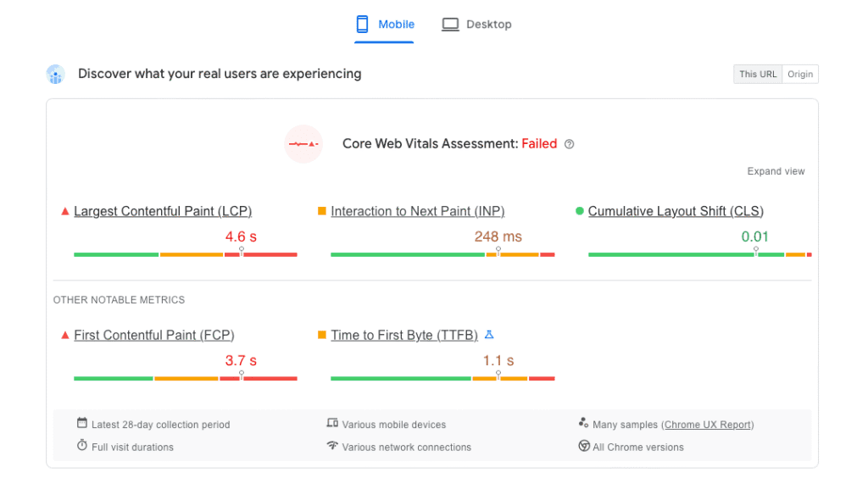The width and height of the screenshot is (868, 478).
Task: Switch to Origin data view
Action: pyautogui.click(x=800, y=75)
